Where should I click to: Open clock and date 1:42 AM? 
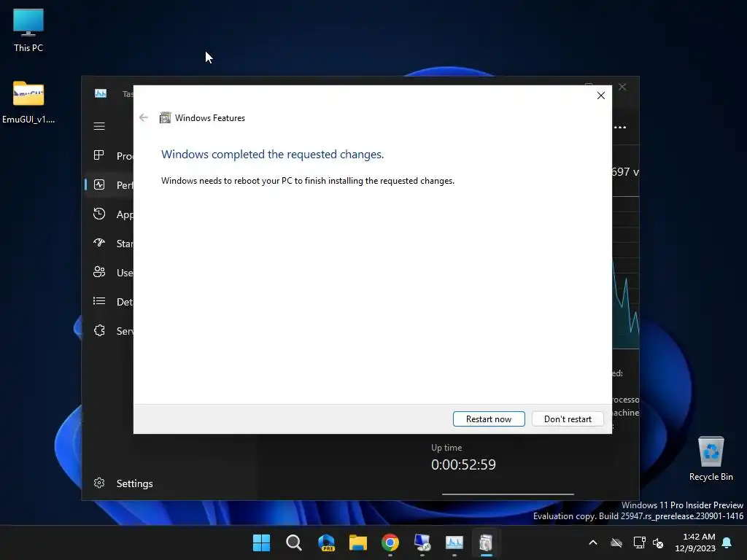[x=695, y=542]
